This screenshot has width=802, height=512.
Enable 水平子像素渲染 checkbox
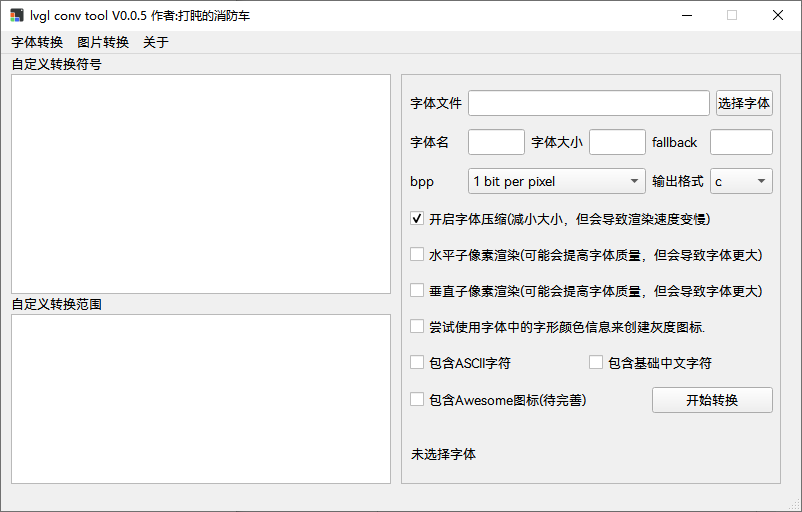click(x=417, y=254)
